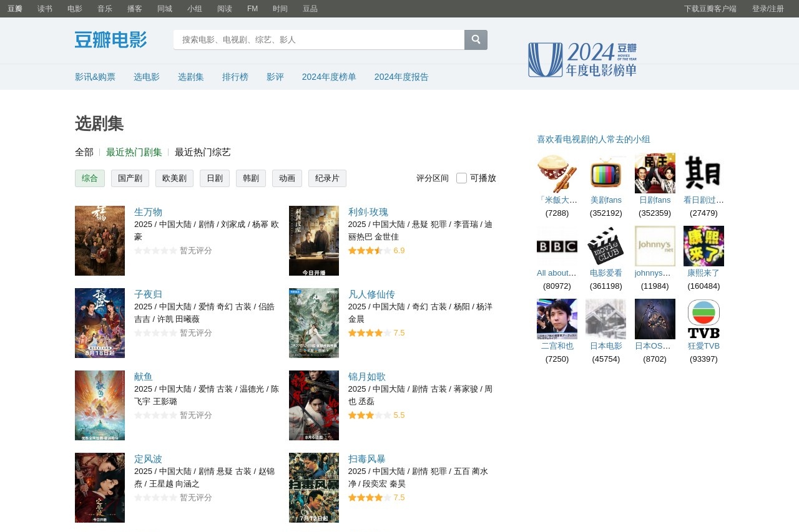Open the 电影爱看 clapperboard group icon

coord(605,246)
